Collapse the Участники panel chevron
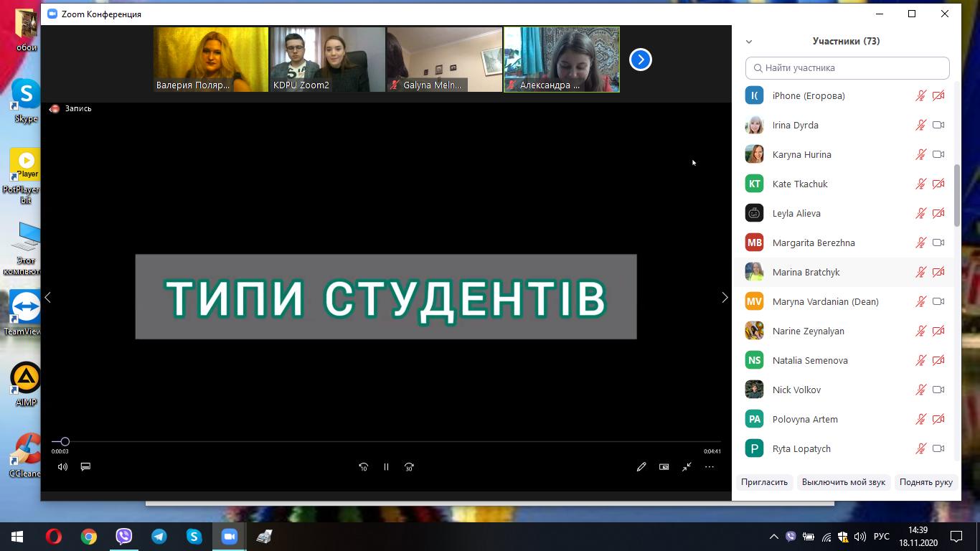The height and width of the screenshot is (551, 980). (x=749, y=42)
